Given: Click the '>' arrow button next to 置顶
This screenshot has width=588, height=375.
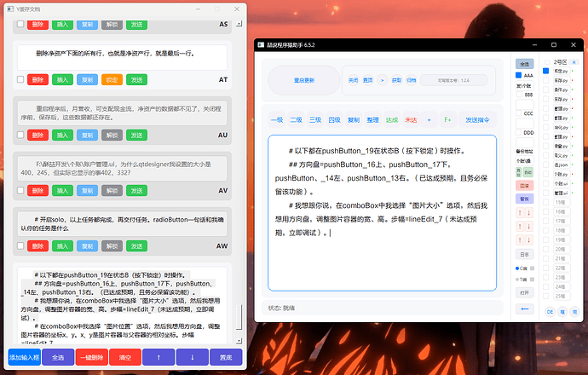Looking at the screenshot, I should point(382,80).
